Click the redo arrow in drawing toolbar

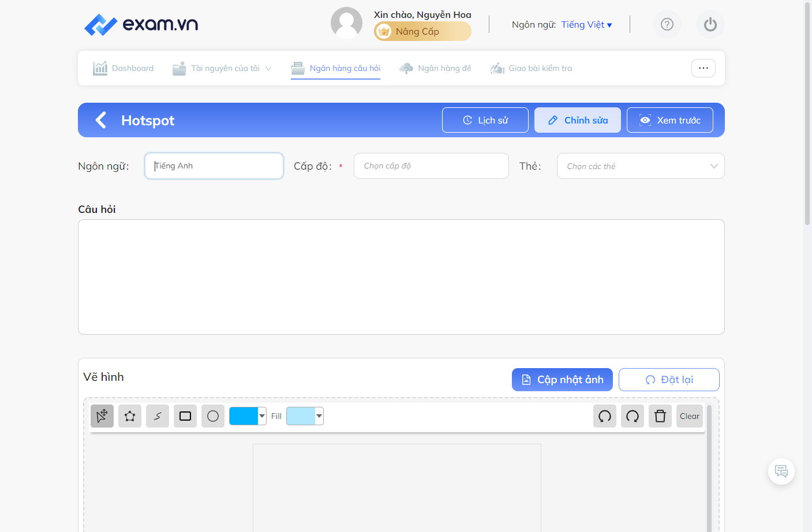pos(633,416)
